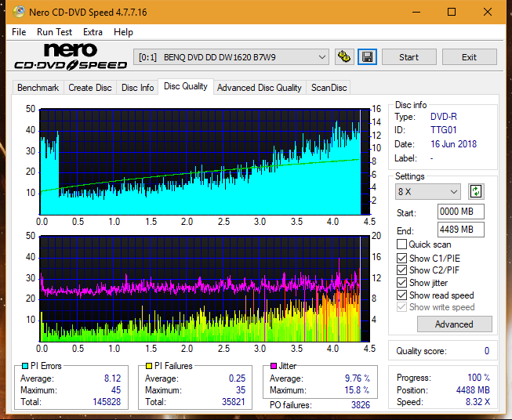The image size is (512, 420).
Task: Click the Start 0000 MB input field
Action: click(460, 212)
